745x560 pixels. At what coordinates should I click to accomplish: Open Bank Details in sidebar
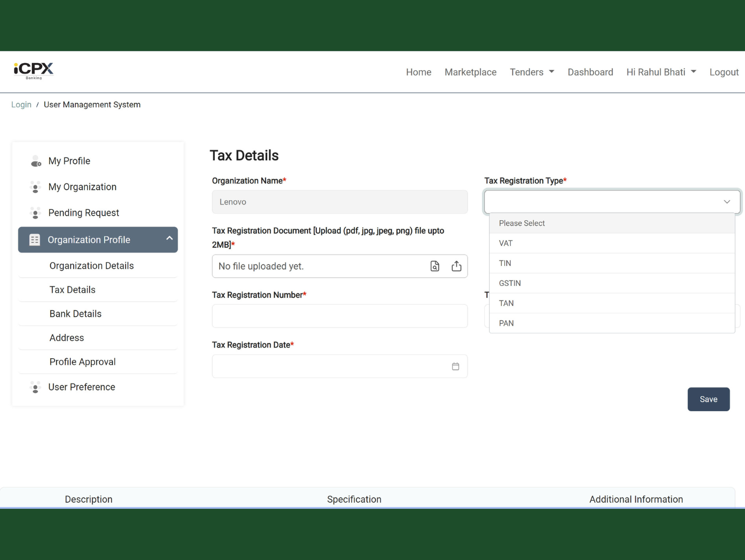[76, 314]
